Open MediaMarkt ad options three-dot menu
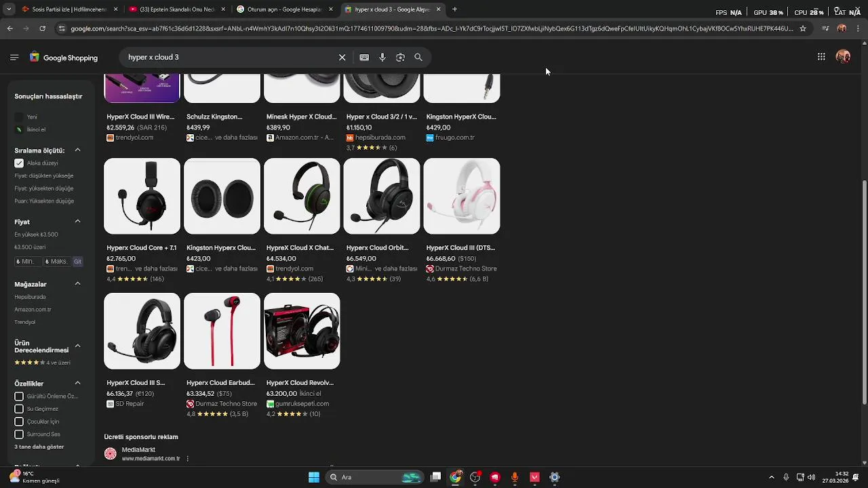Image resolution: width=868 pixels, height=488 pixels. click(187, 459)
